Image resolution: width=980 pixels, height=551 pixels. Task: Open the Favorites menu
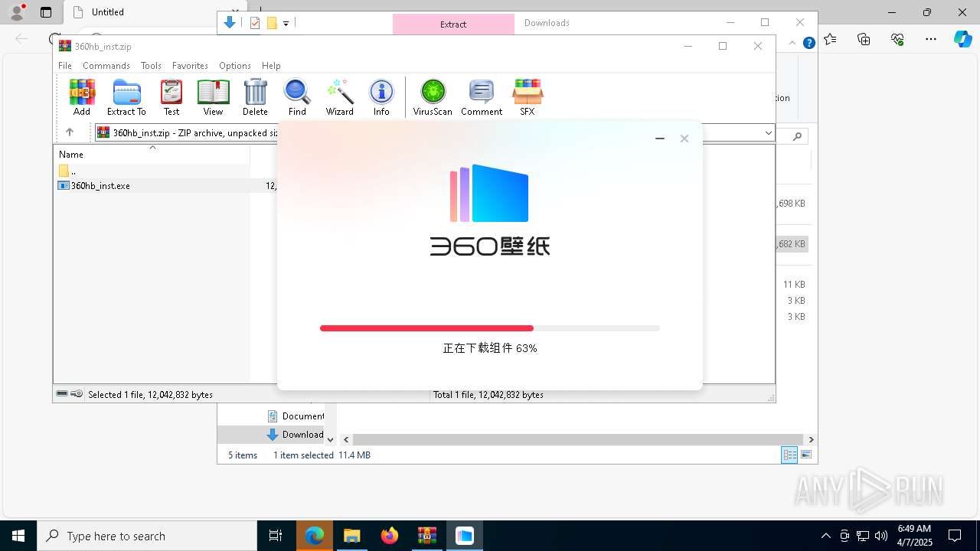[x=190, y=66]
